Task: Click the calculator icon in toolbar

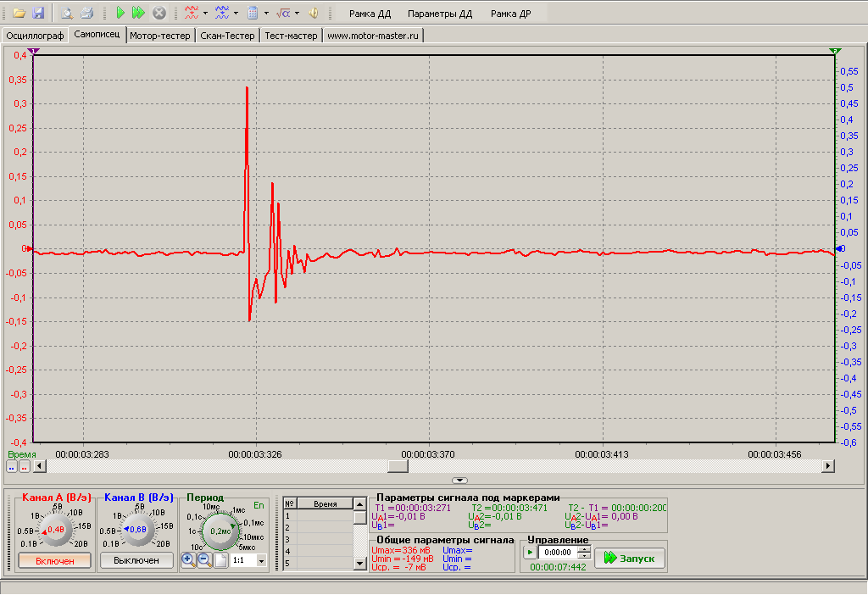Action: (x=253, y=14)
